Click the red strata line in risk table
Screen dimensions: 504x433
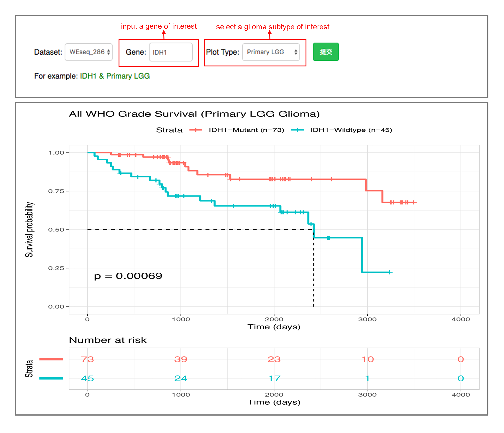pos(51,359)
